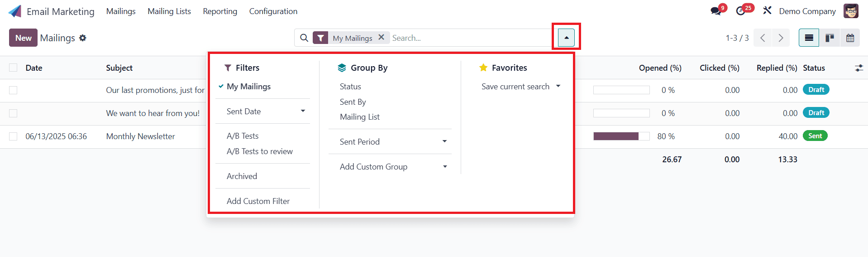868x257 pixels.
Task: Open optional columns settings icon
Action: coord(859,68)
